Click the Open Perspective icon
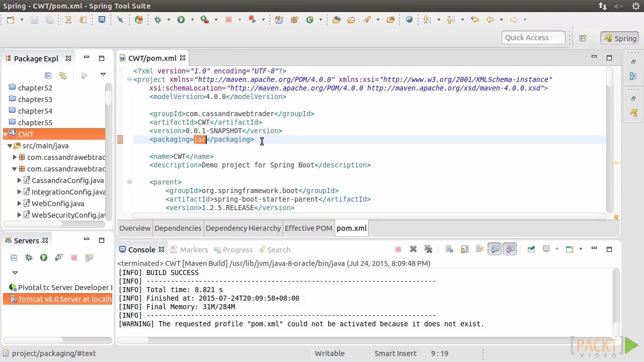This screenshot has height=362, width=644. (583, 38)
